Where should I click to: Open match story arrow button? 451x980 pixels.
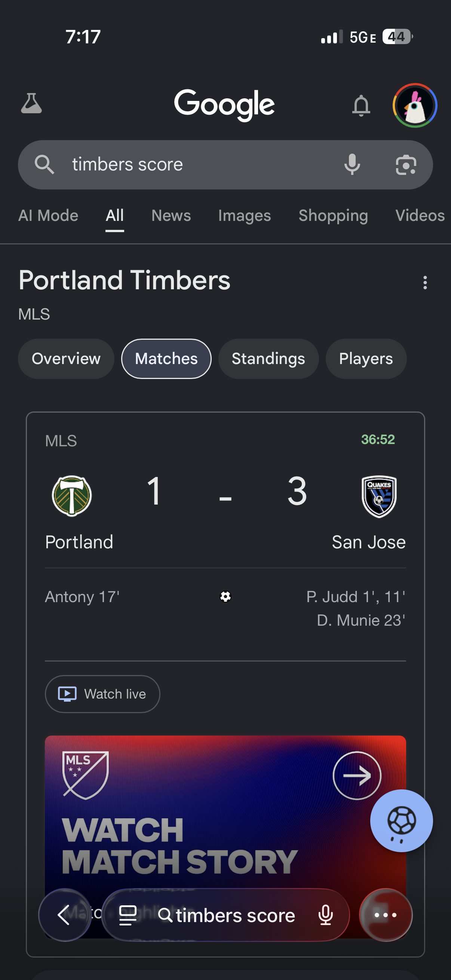click(357, 776)
